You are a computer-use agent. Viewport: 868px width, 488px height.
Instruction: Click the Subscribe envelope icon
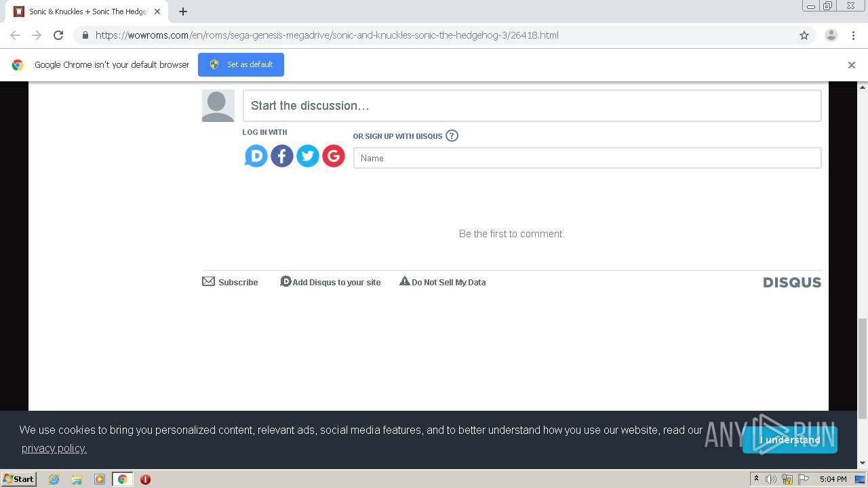click(208, 281)
